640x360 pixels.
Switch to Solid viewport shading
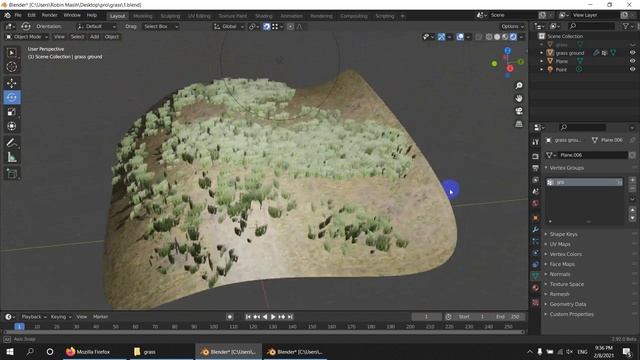click(x=497, y=37)
